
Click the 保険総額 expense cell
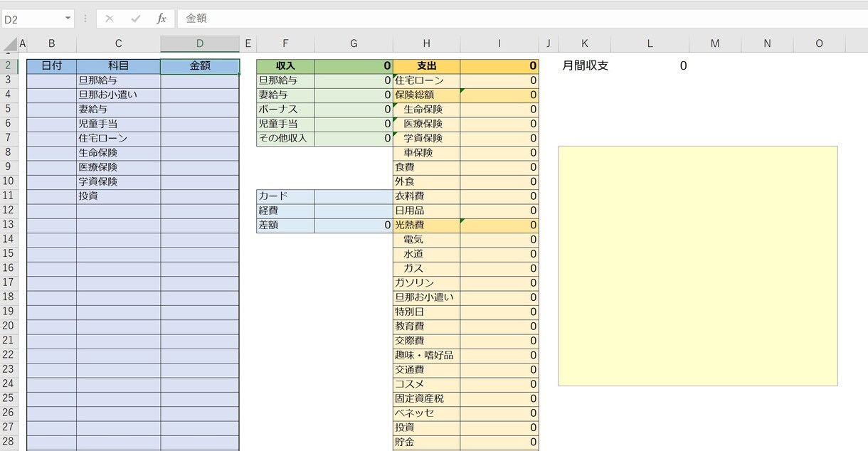tap(426, 95)
